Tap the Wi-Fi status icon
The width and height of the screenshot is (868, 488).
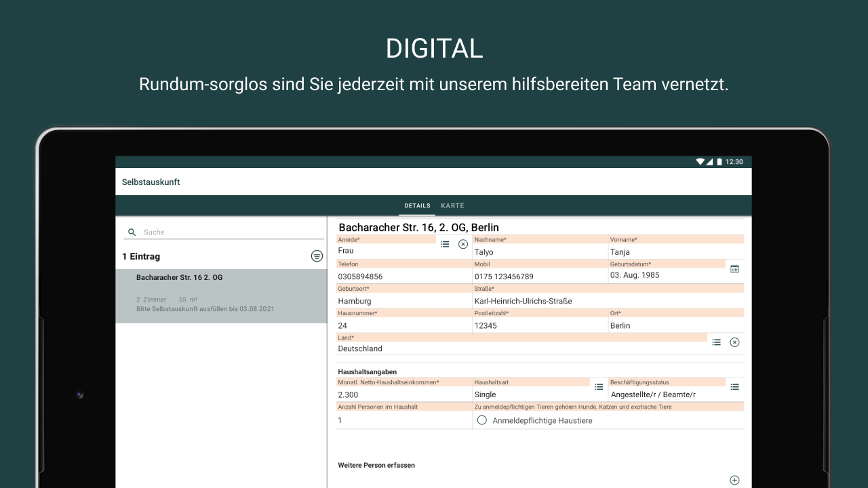(x=700, y=162)
